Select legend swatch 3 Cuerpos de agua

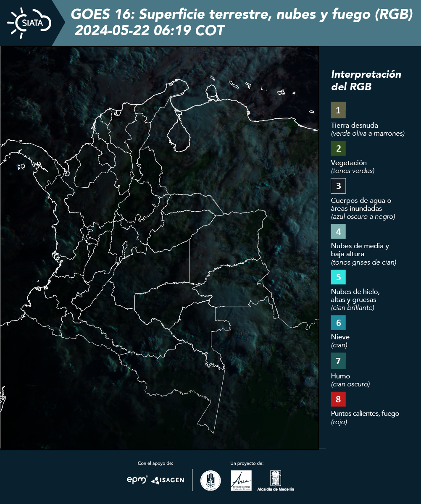(338, 185)
